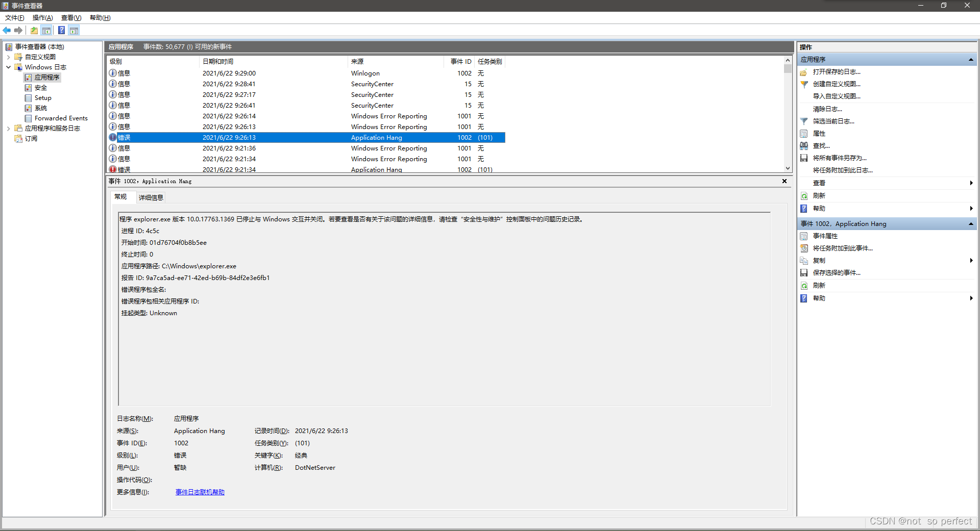Select Setup log in tree
Image resolution: width=980 pixels, height=531 pixels.
coord(38,98)
